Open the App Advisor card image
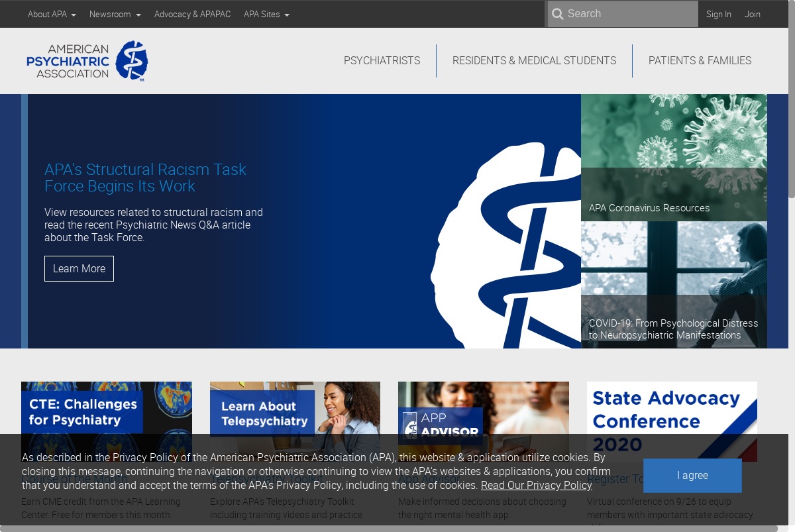Image resolution: width=795 pixels, height=532 pixels. click(484, 421)
